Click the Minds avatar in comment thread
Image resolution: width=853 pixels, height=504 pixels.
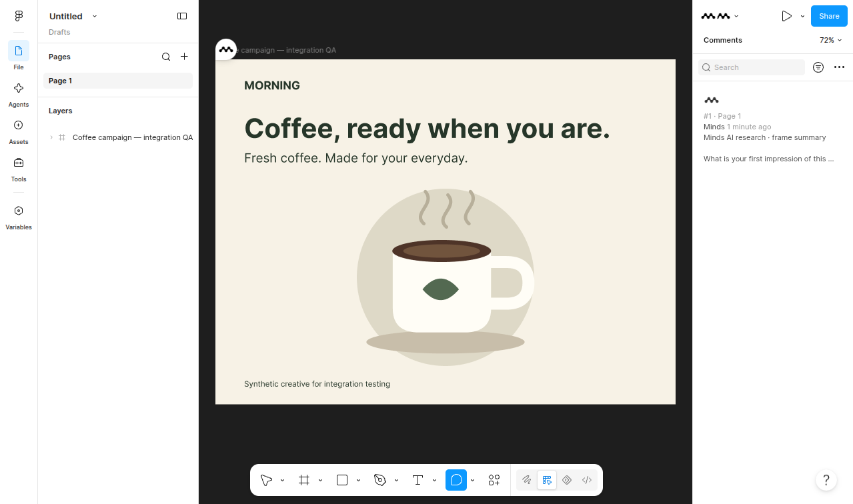point(712,100)
